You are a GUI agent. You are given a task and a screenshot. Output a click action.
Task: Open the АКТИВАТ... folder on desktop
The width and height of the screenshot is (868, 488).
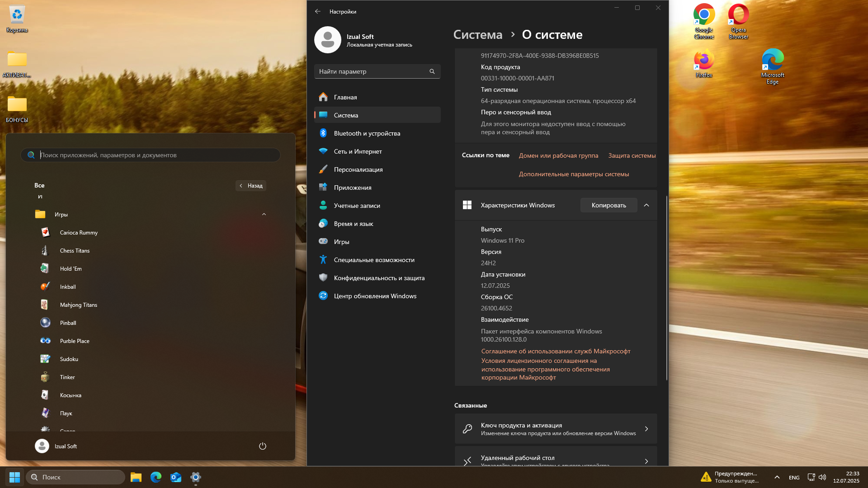click(17, 64)
